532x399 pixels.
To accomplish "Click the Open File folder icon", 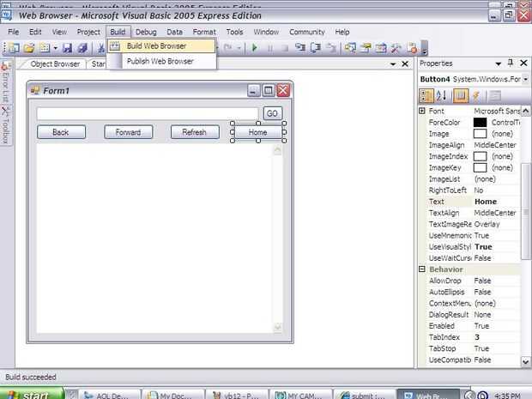I will tap(29, 48).
